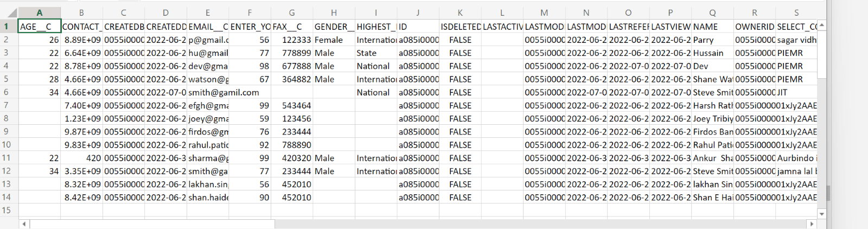Click the AGE__C header cell
The width and height of the screenshot is (868, 229).
pos(39,27)
